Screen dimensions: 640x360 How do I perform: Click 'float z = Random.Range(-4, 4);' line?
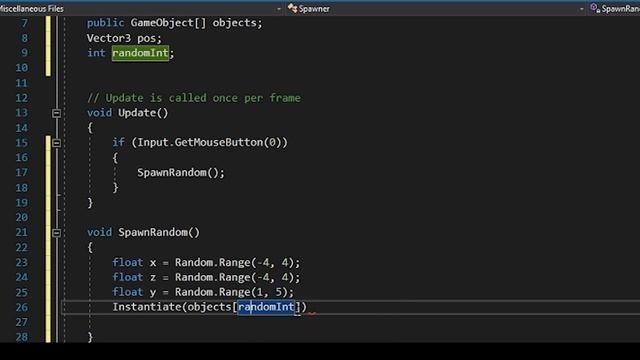coord(206,278)
